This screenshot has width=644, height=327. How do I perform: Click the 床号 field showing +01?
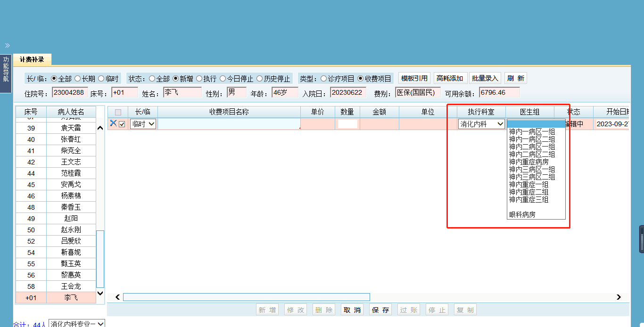124,92
